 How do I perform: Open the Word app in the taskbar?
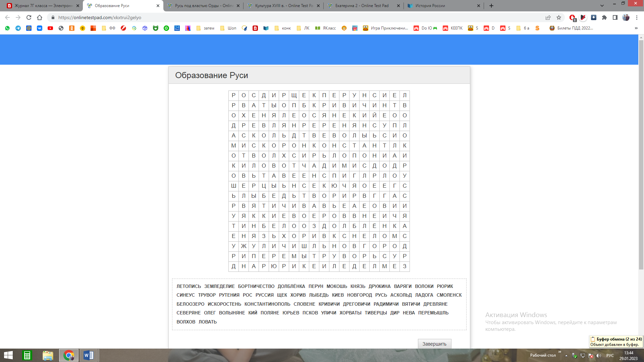coord(89,355)
